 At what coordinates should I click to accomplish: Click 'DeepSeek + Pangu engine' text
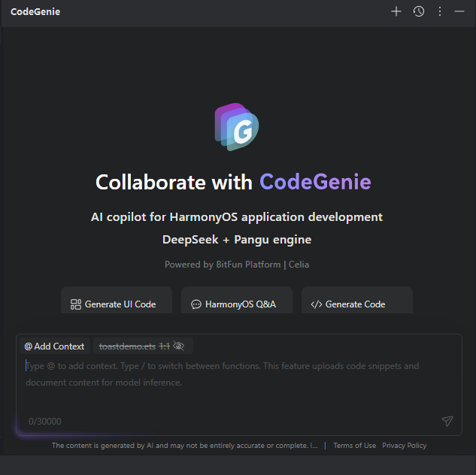pyautogui.click(x=237, y=240)
